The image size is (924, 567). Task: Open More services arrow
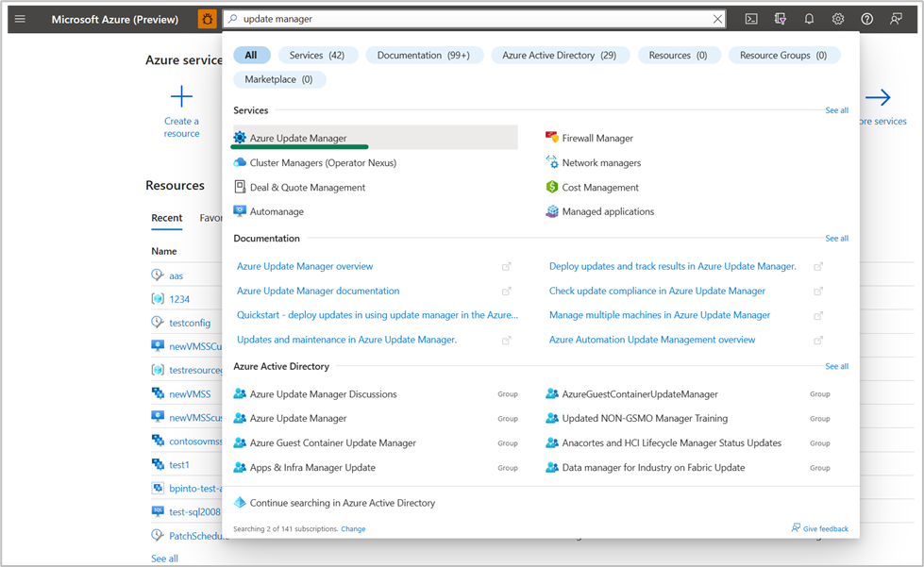pyautogui.click(x=878, y=98)
